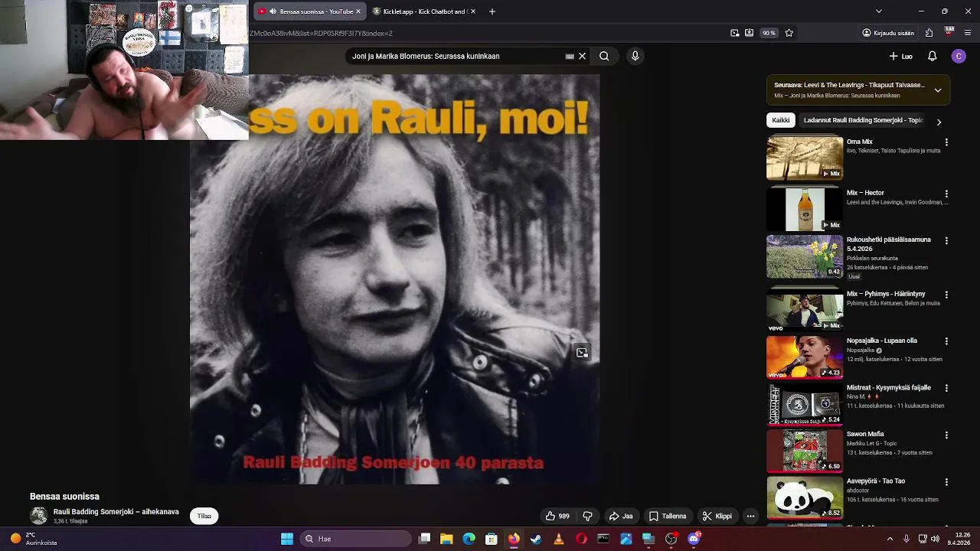The image size is (980, 551).
Task: Dislike the video with thumbs down
Action: [x=587, y=516]
